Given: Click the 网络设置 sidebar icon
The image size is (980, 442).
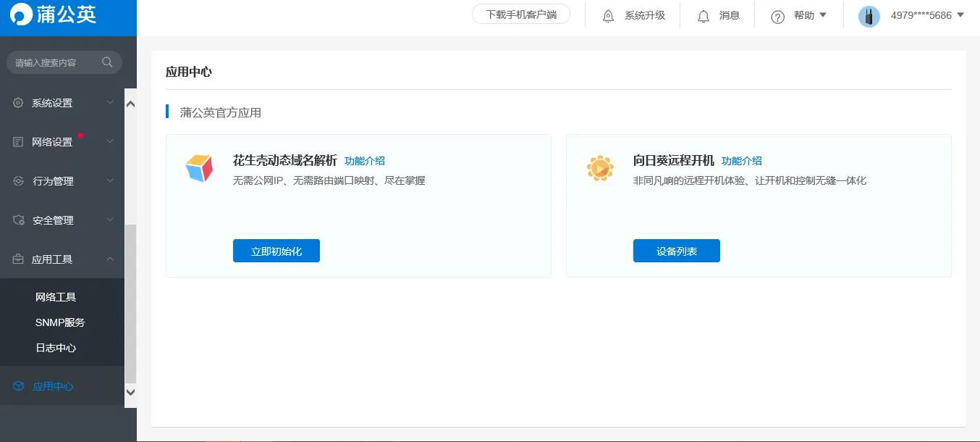Looking at the screenshot, I should (x=17, y=141).
